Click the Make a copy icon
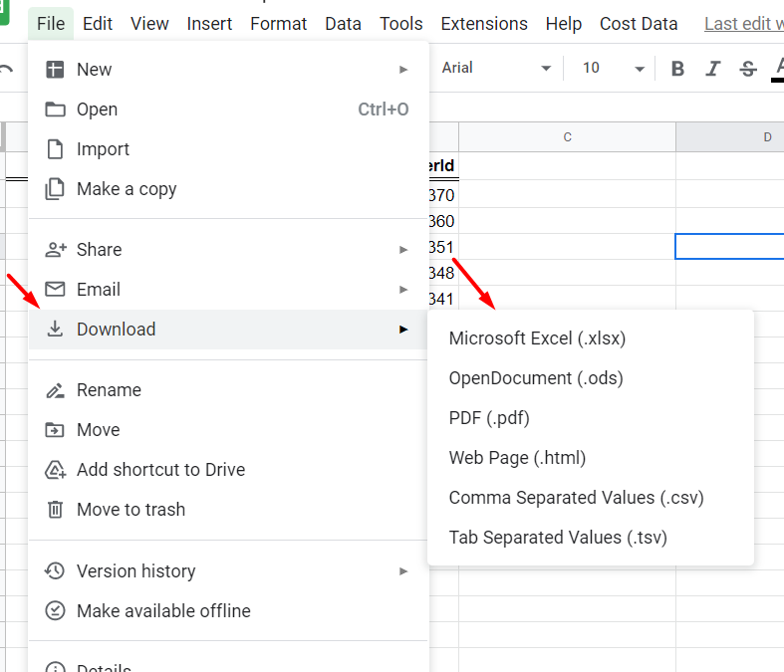The width and height of the screenshot is (784, 672). (x=55, y=189)
